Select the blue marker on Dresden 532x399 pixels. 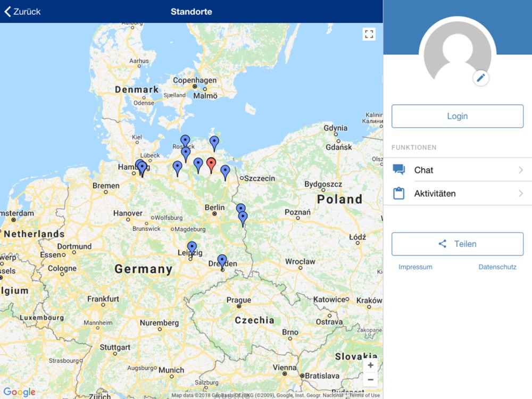click(222, 262)
